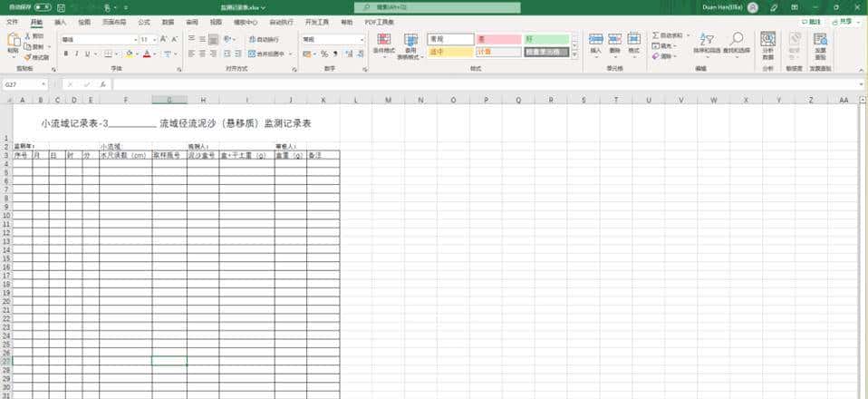Toggle middle vertical alignment

[x=203, y=40]
